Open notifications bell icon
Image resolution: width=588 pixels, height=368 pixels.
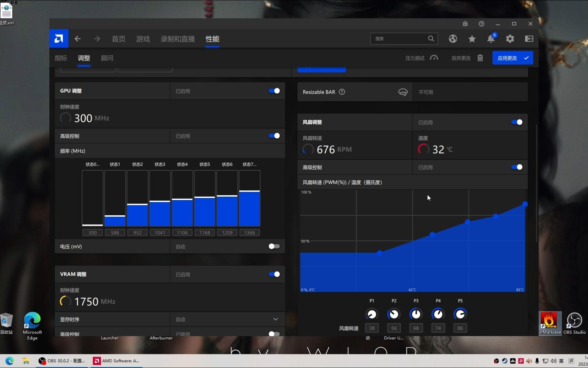[x=491, y=39]
